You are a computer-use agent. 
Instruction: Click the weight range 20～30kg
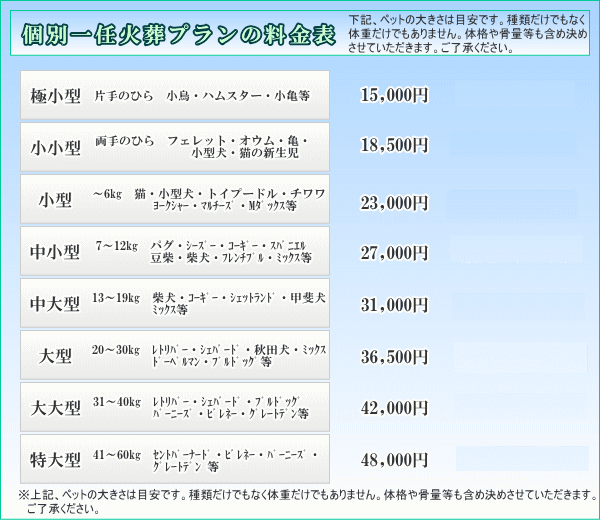coord(116,350)
